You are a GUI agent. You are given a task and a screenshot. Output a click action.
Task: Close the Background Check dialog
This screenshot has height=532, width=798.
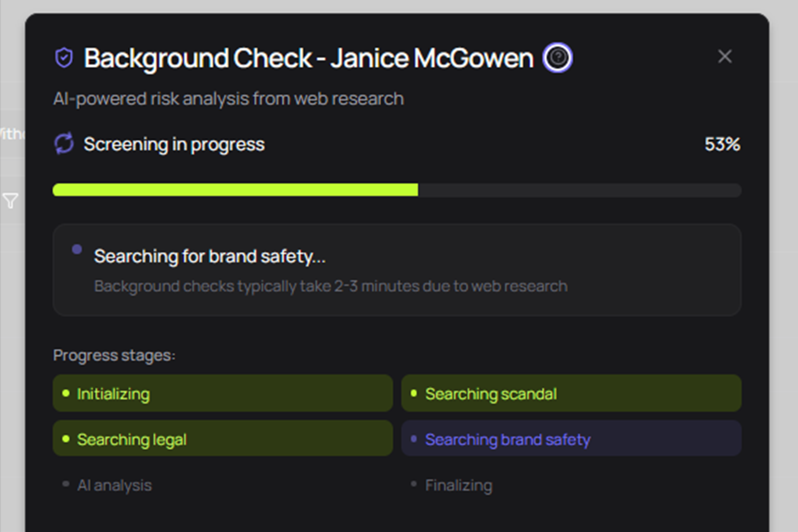[x=725, y=56]
